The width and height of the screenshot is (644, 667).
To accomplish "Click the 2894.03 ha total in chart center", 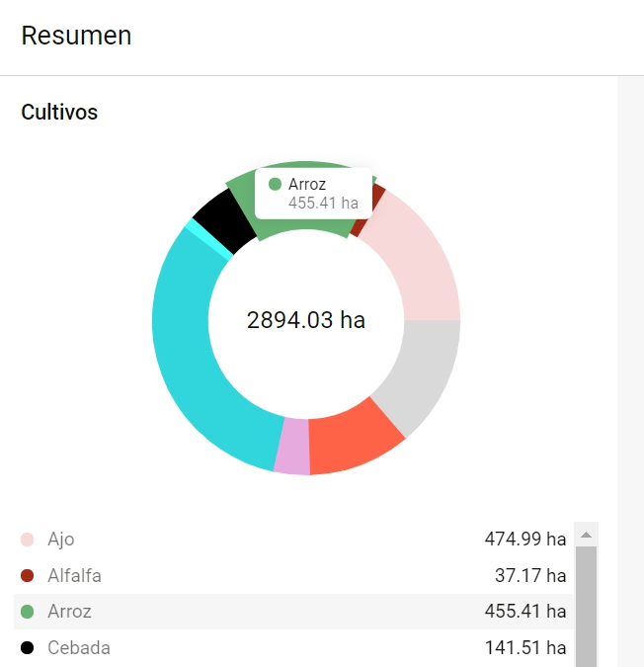I will [x=306, y=320].
